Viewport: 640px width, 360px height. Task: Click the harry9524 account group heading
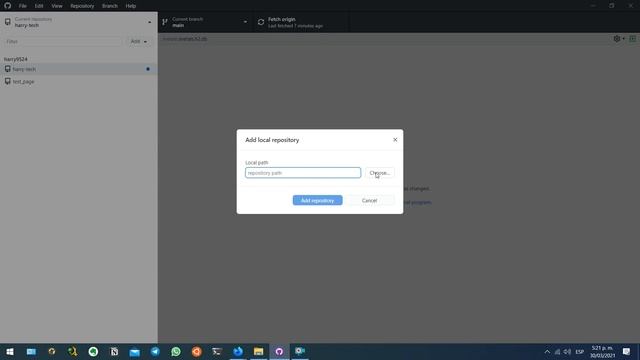click(16, 59)
